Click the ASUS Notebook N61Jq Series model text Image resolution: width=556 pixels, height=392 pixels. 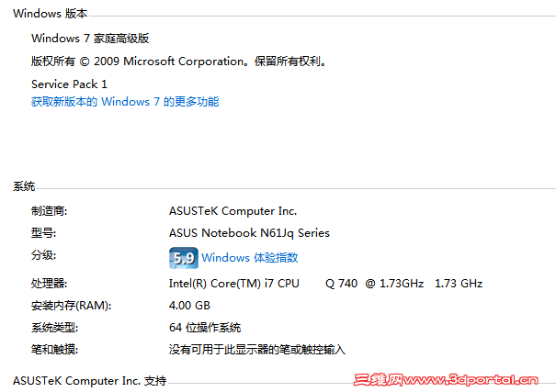(x=249, y=233)
